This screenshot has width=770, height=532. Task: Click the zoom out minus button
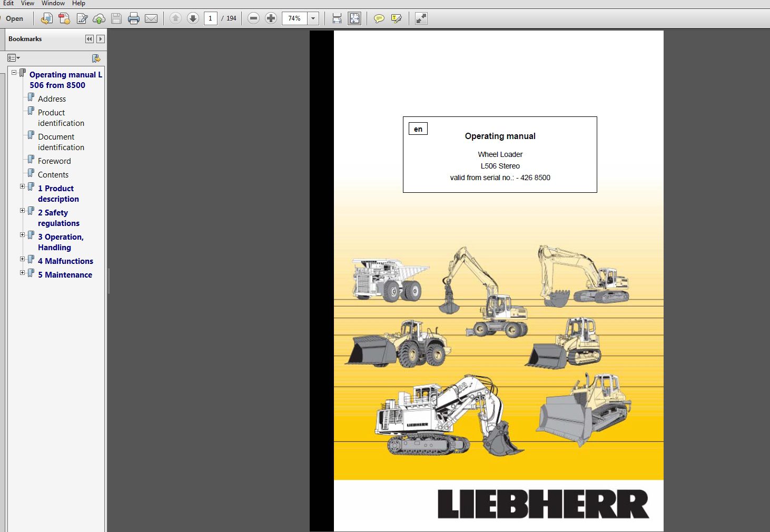(253, 18)
